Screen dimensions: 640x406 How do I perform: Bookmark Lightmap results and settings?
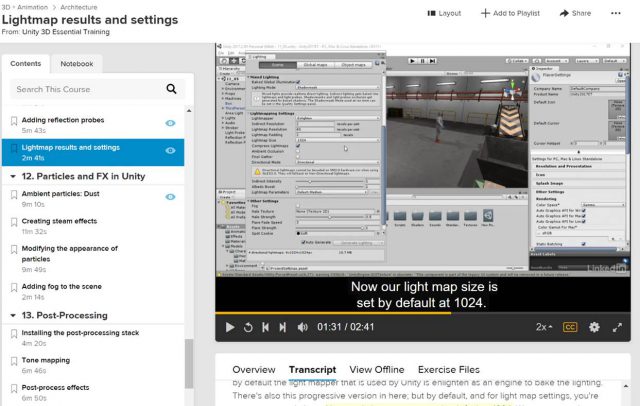(14, 148)
